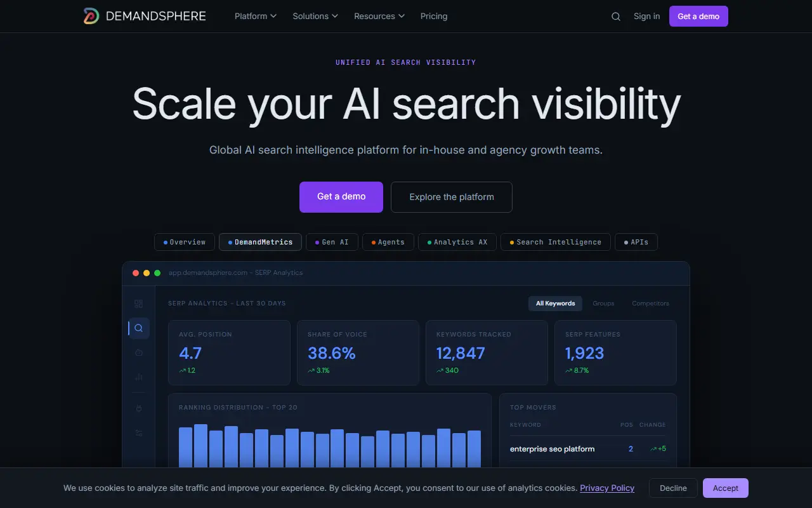The width and height of the screenshot is (812, 508).
Task: Select the Groups filter
Action: (603, 304)
